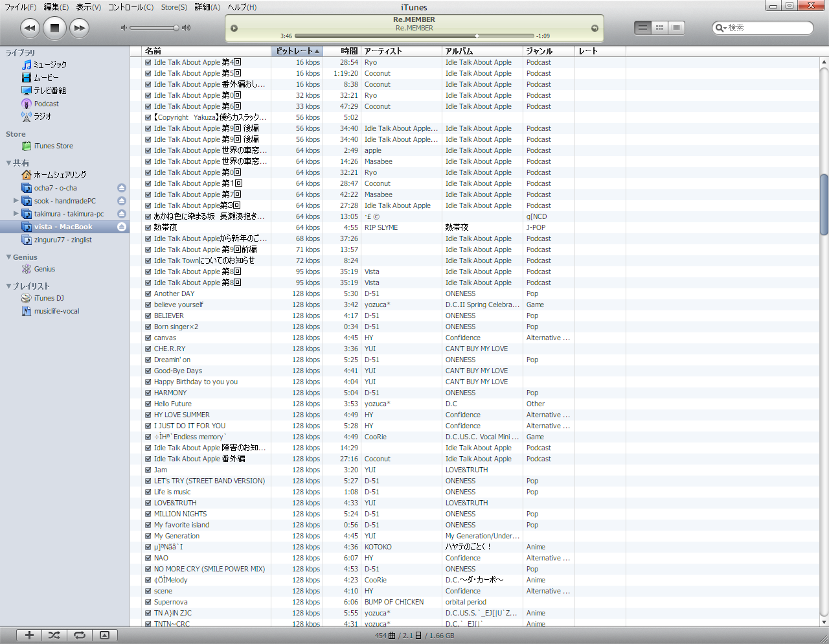Collapse the Genius sidebar section
The height and width of the screenshot is (644, 829).
click(x=8, y=257)
